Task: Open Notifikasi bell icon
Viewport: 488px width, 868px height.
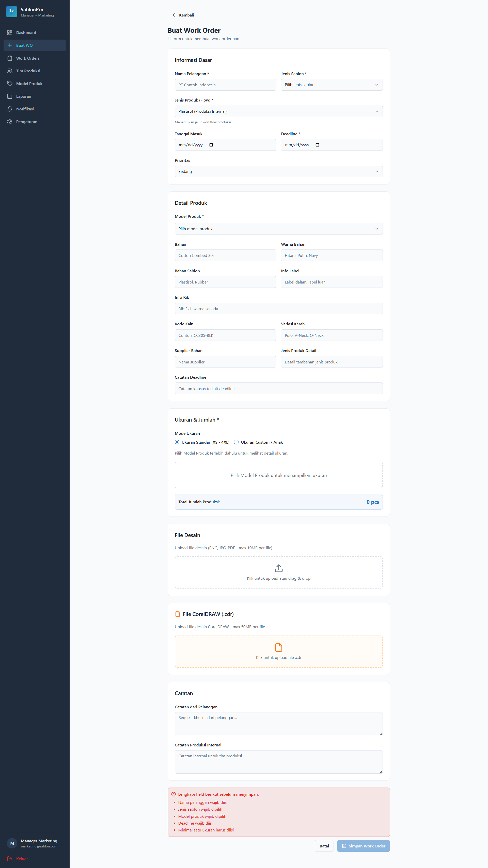Action: coord(10,109)
